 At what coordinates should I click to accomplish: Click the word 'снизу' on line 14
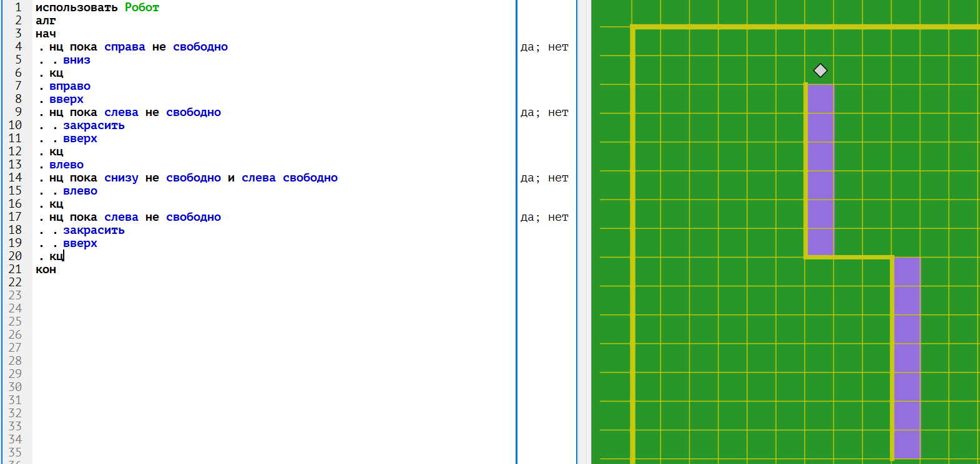[x=121, y=178]
